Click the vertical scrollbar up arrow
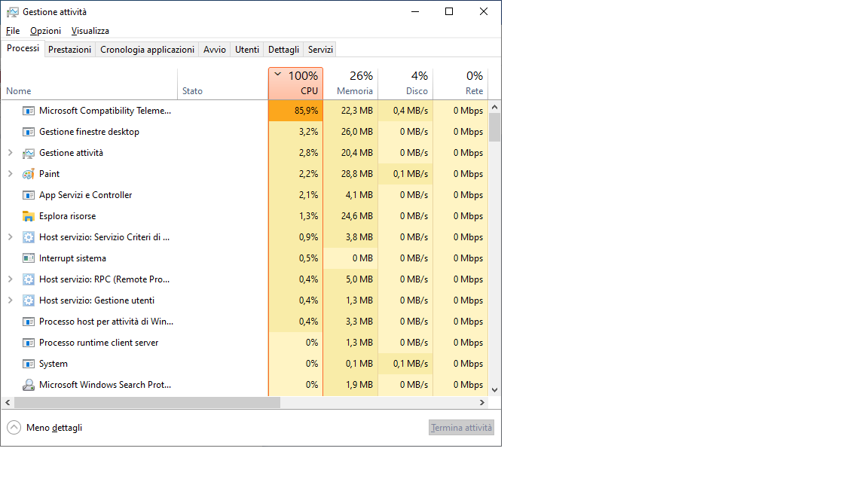This screenshot has width=868, height=488. point(495,107)
